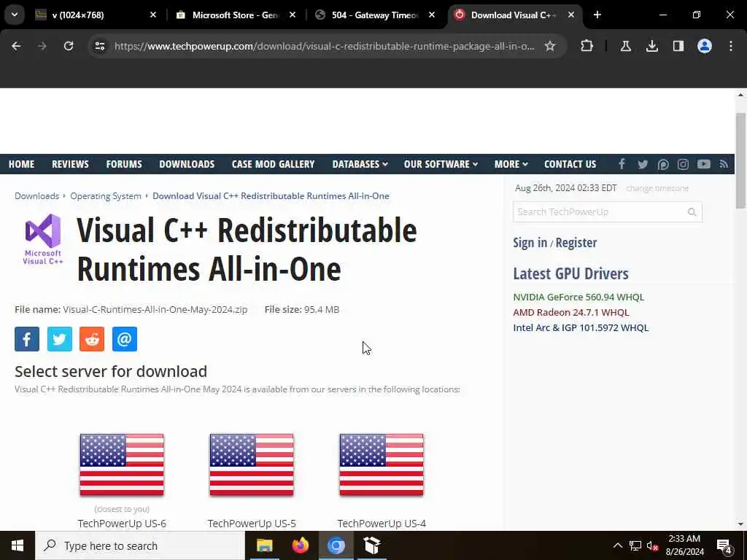Share on Reddit using orange button

pyautogui.click(x=92, y=339)
